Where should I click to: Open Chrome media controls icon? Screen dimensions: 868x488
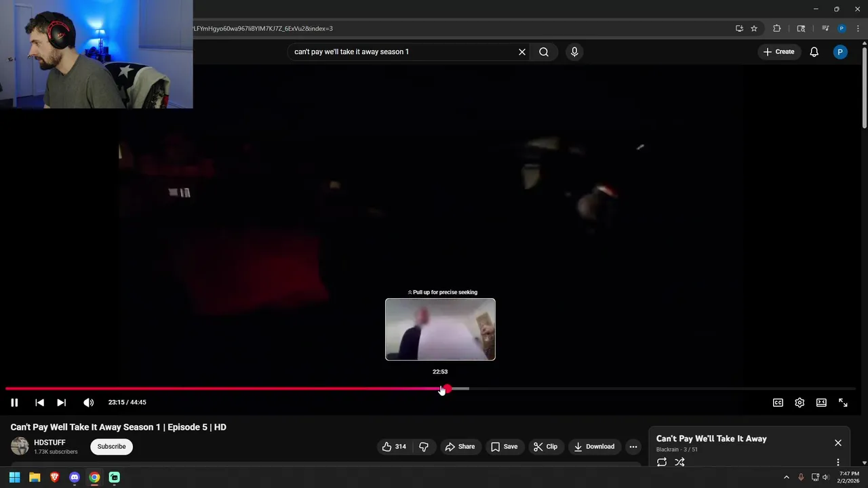point(825,28)
